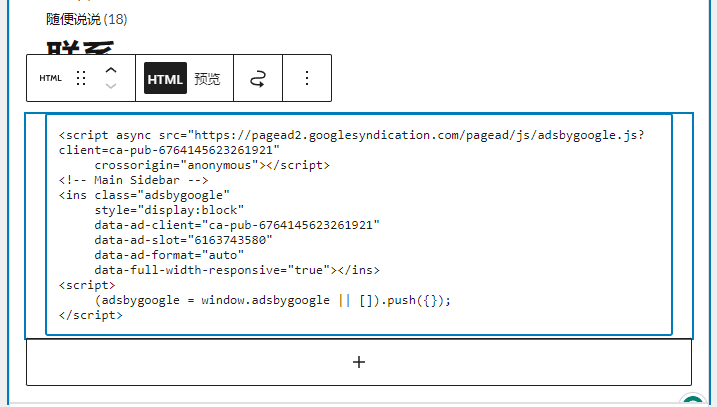Screen dimensions: 717x407
Task: Click the data-full-width-responsive="true" line
Action: coord(237,270)
